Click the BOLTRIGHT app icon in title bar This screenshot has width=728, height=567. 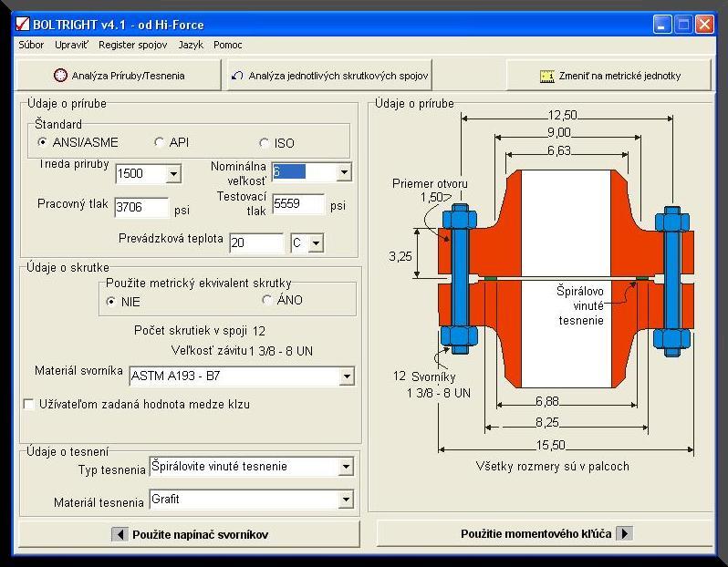tap(23, 25)
